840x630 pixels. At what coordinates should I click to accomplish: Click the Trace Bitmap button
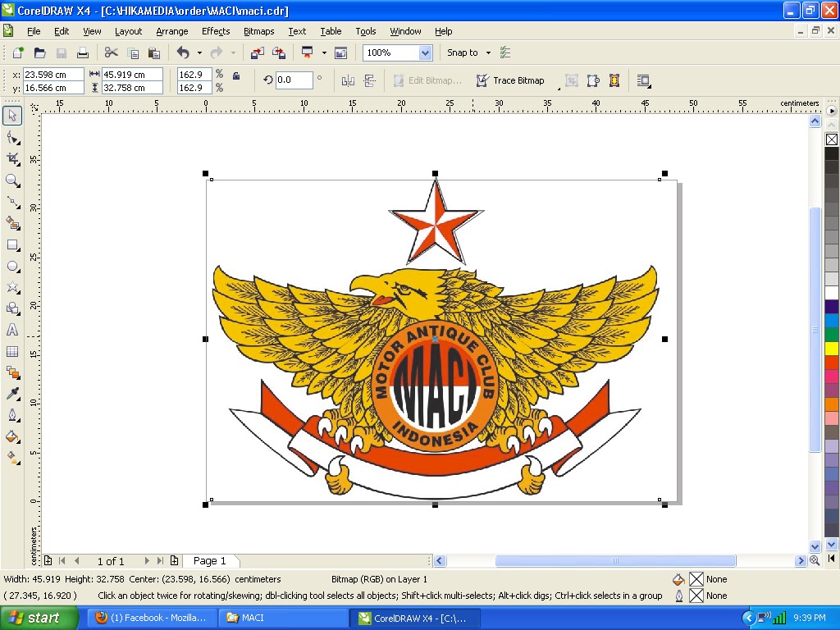[510, 80]
